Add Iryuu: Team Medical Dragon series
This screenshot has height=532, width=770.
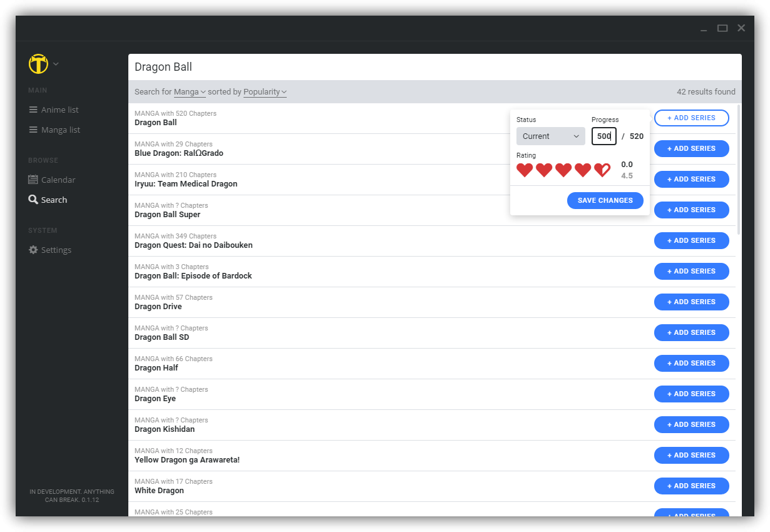tap(692, 179)
